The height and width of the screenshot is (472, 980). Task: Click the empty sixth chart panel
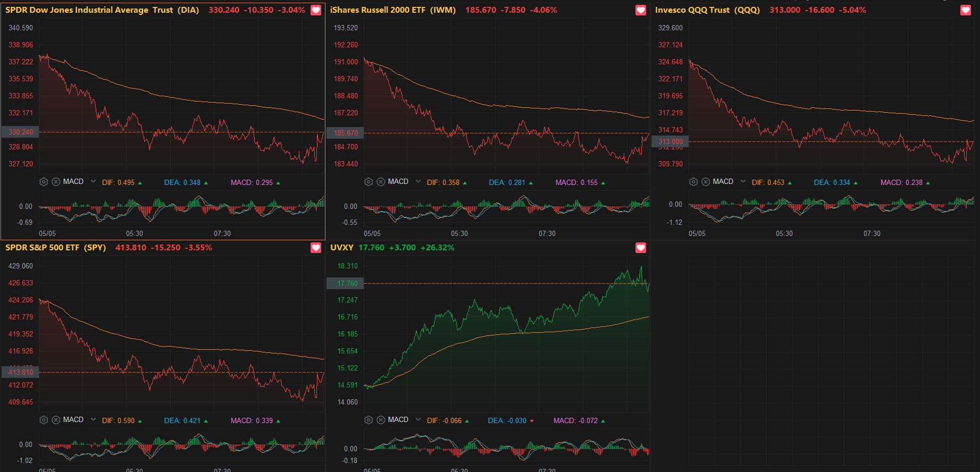(815, 356)
